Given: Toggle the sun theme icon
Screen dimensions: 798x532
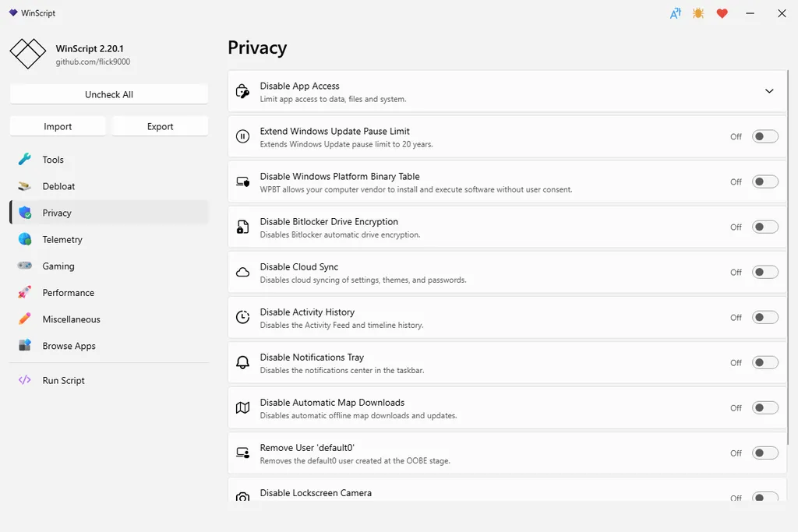Looking at the screenshot, I should (698, 13).
